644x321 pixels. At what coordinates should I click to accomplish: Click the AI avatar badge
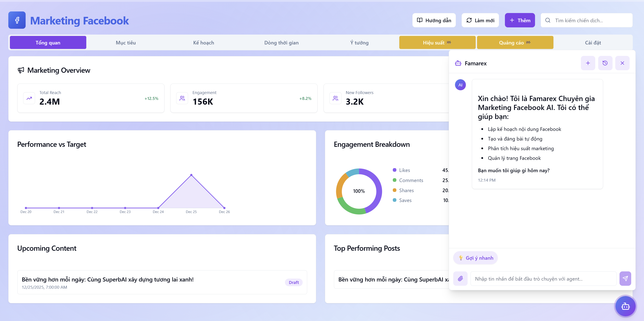click(460, 85)
